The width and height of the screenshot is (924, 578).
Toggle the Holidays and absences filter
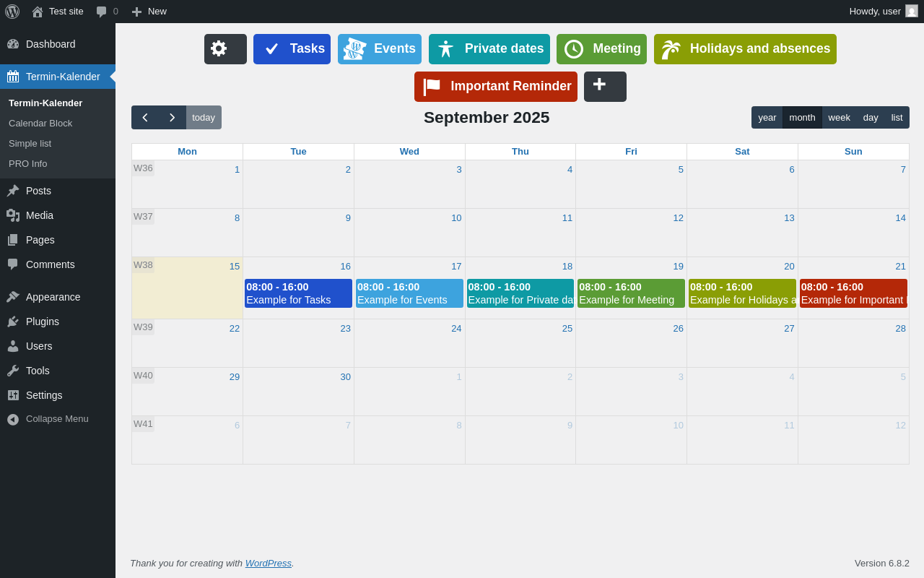coord(745,49)
